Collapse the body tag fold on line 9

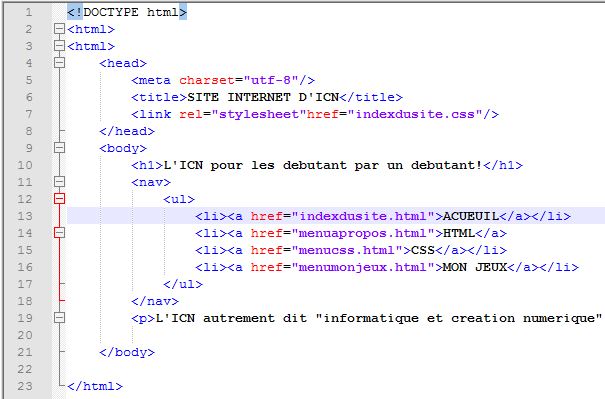[59, 148]
